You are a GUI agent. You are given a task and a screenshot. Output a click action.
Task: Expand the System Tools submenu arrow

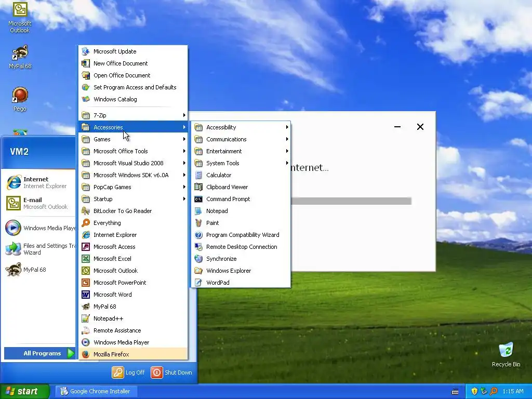287,163
